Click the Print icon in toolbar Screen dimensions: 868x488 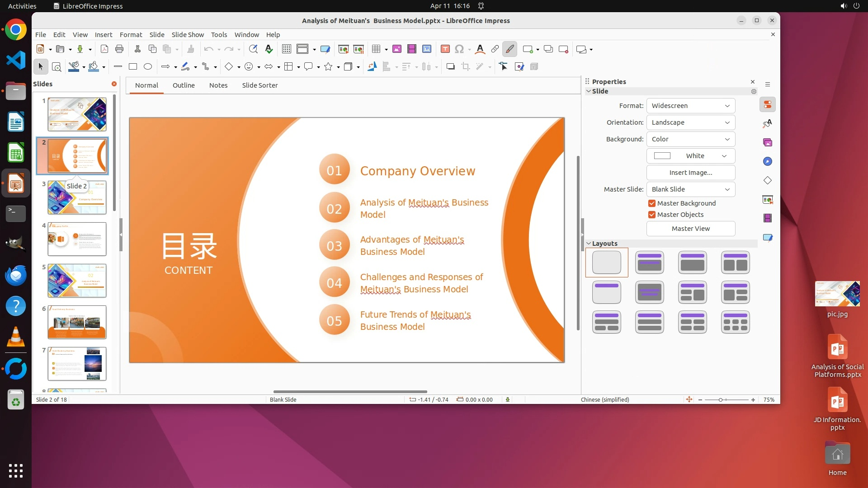click(119, 49)
